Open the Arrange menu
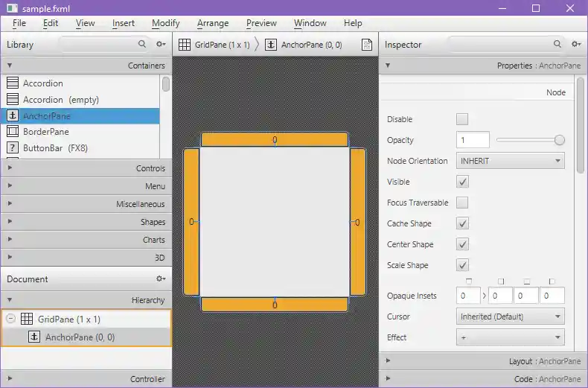The image size is (588, 388). pos(213,23)
